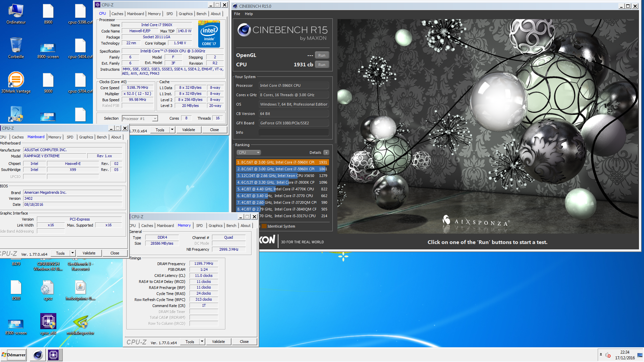
Task: Run the CPU test in Cinebench
Action: point(322,65)
